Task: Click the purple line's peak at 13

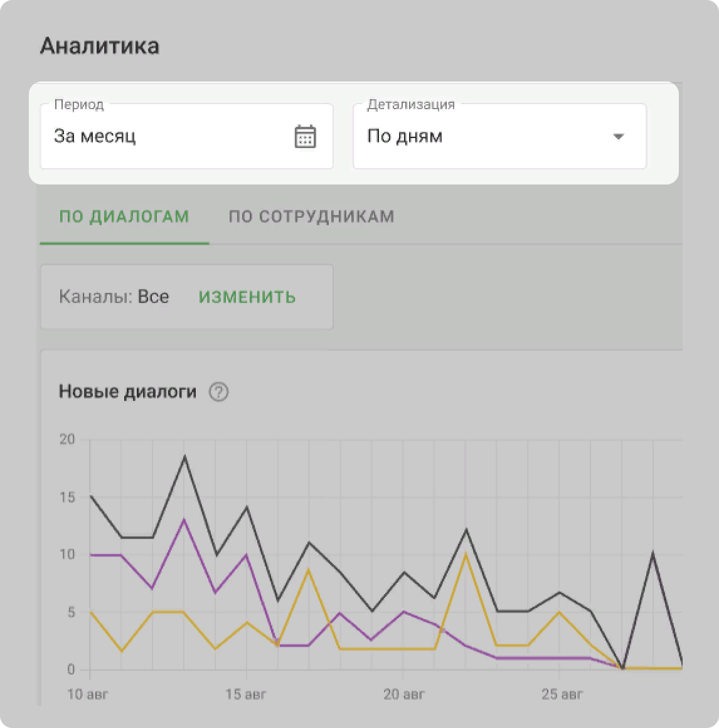Action: click(184, 520)
